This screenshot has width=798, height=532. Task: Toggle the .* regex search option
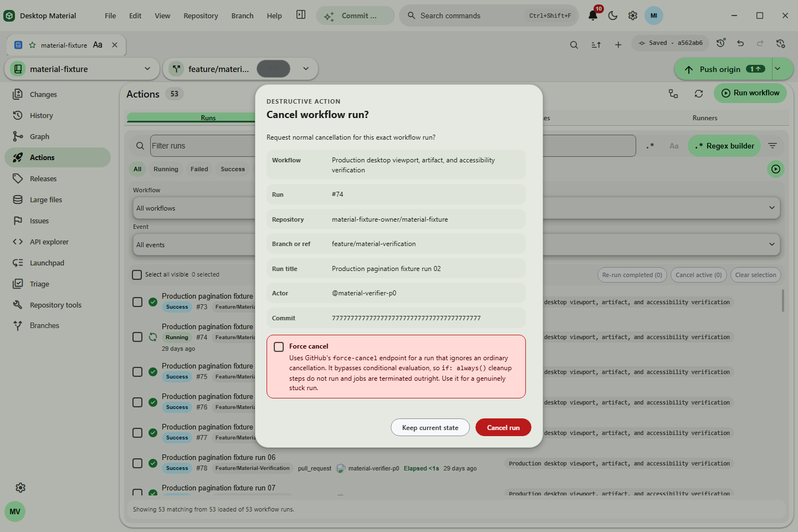651,146
